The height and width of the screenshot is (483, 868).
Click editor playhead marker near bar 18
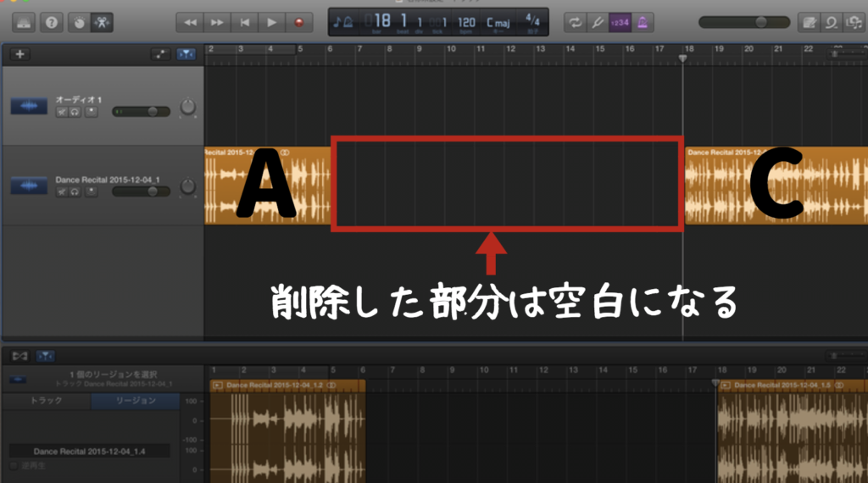(x=715, y=383)
